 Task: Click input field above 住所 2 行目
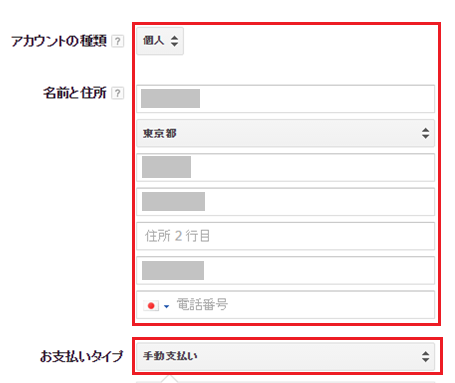pos(286,202)
